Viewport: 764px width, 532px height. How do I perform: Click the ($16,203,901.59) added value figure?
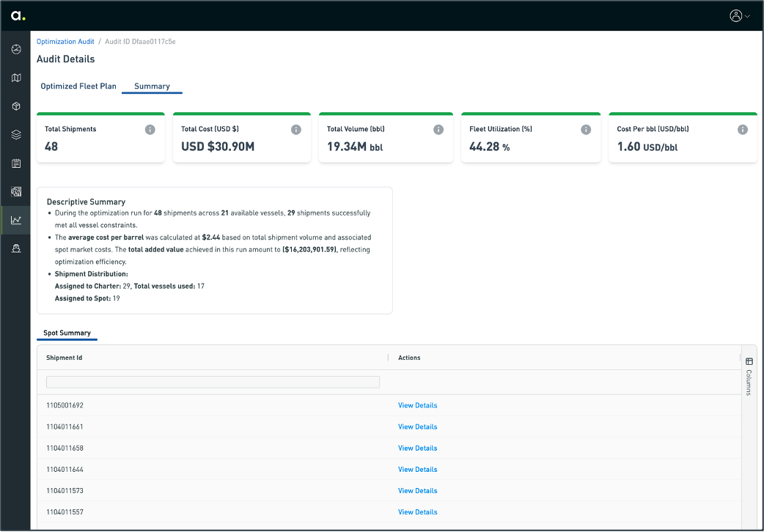coord(309,249)
